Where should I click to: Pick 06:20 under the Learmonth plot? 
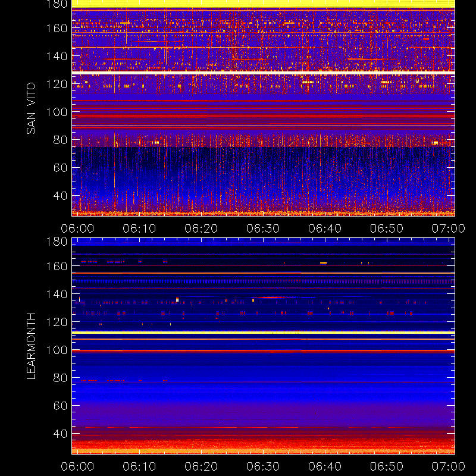point(201,466)
